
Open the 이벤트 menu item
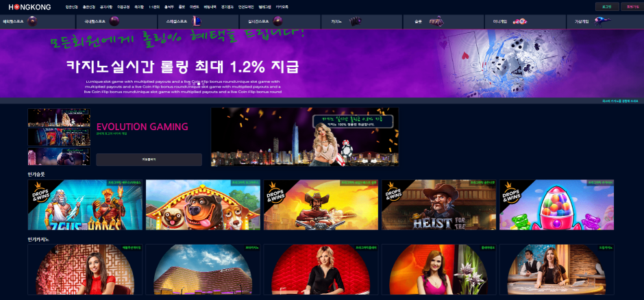coord(197,6)
